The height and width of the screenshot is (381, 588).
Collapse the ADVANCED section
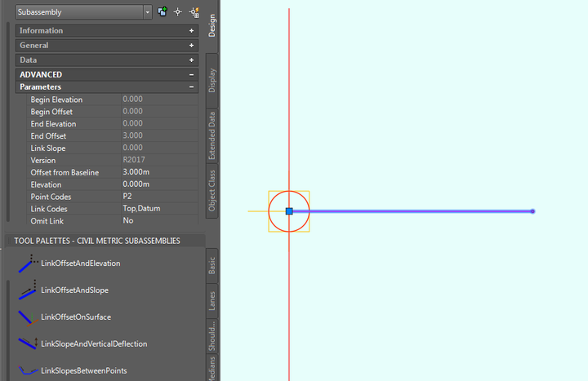191,74
